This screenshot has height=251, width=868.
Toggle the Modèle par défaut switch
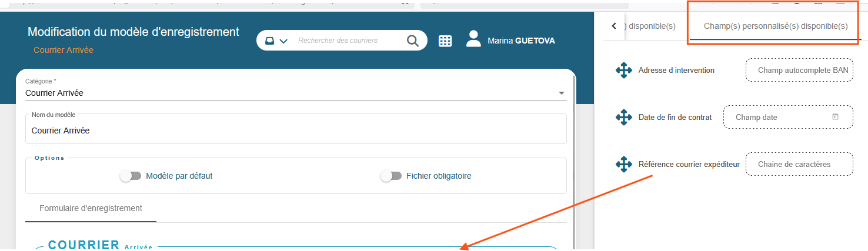coord(131,176)
